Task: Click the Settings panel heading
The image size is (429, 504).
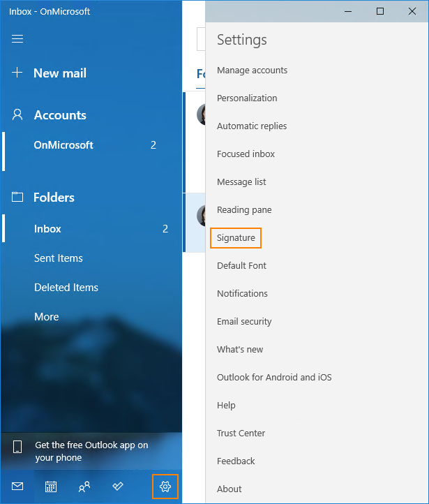Action: point(242,40)
